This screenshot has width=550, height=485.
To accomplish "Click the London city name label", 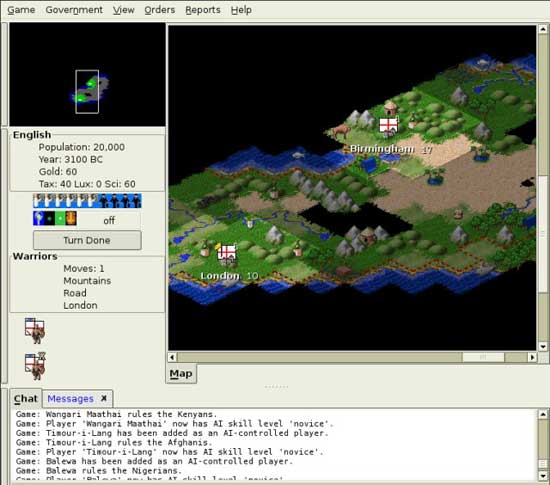I will 220,276.
